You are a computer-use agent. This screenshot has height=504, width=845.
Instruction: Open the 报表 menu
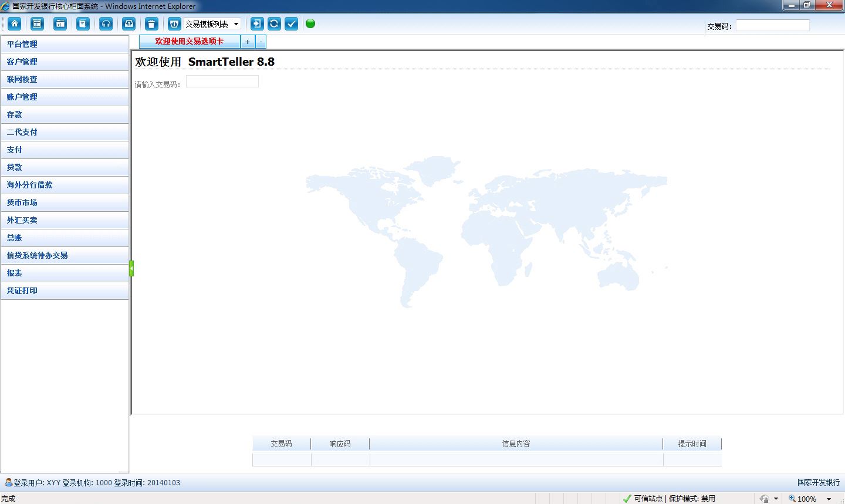[x=65, y=273]
